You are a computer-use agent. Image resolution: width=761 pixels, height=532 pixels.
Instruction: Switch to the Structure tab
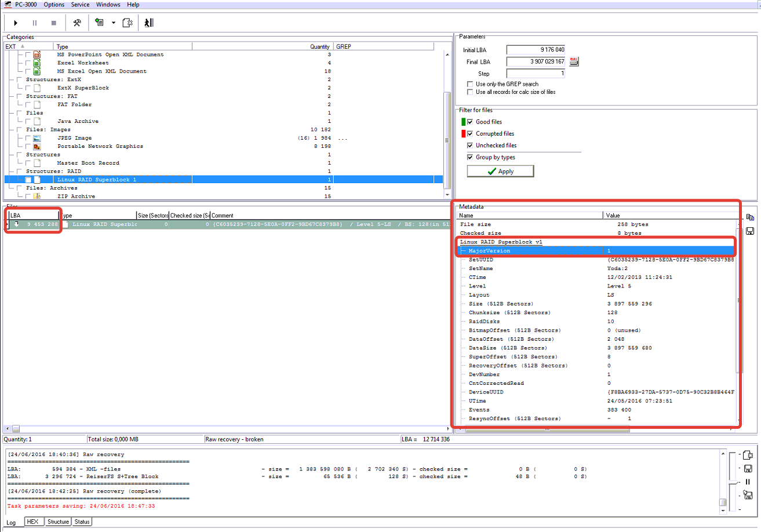[59, 522]
